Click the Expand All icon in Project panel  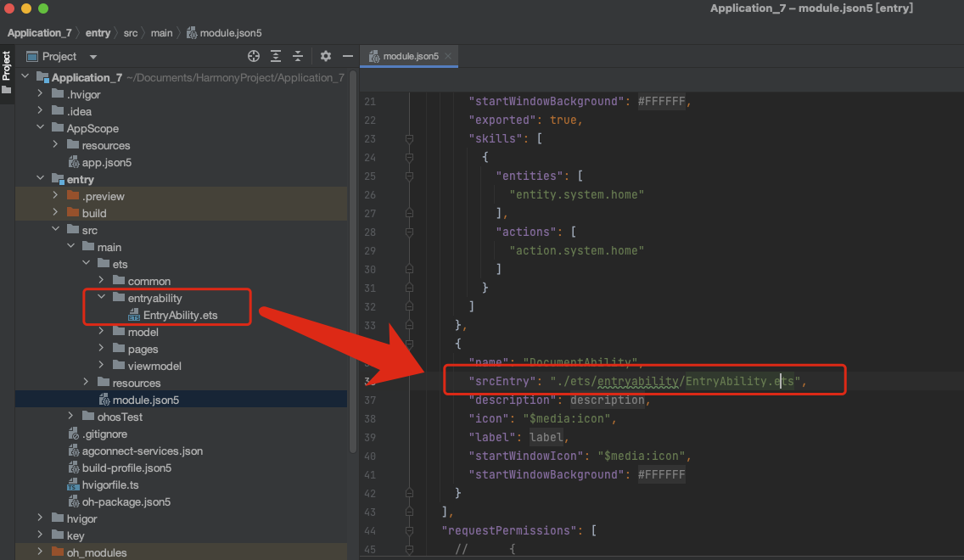(x=276, y=56)
